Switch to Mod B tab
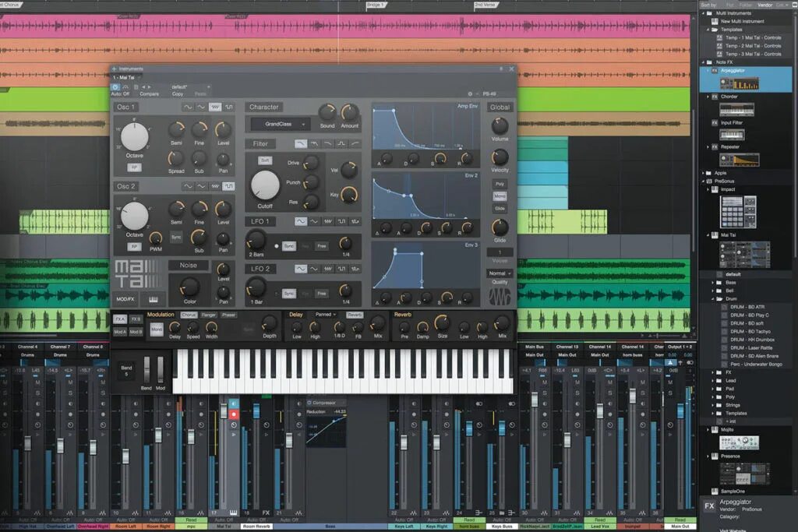The width and height of the screenshot is (798, 532). click(x=136, y=332)
